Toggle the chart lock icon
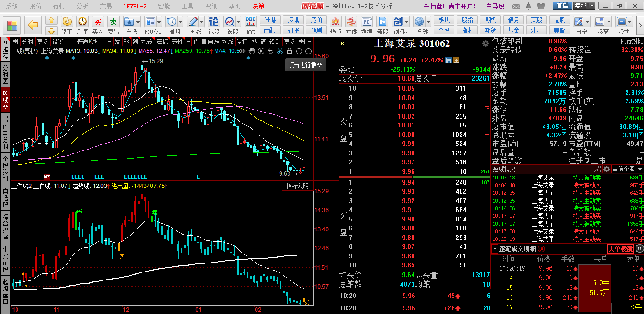 (x=289, y=51)
